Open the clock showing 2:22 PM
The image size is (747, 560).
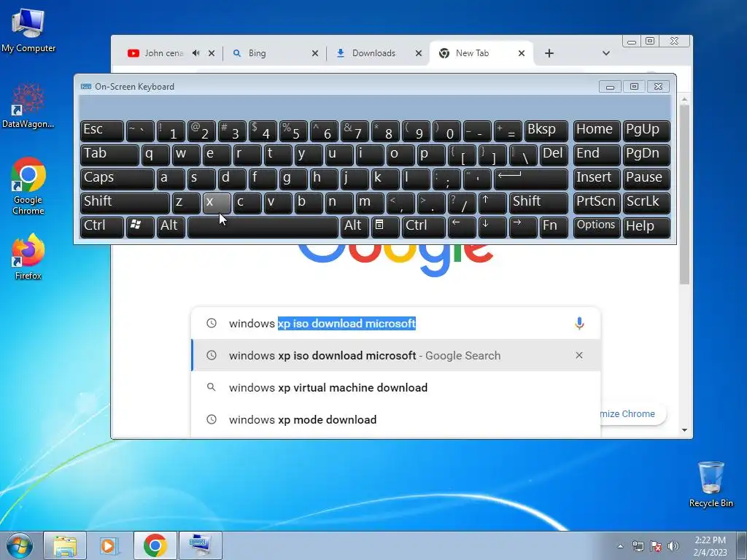710,546
